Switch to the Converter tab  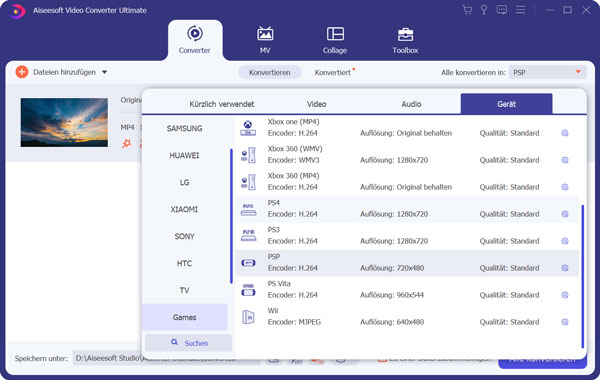[195, 40]
